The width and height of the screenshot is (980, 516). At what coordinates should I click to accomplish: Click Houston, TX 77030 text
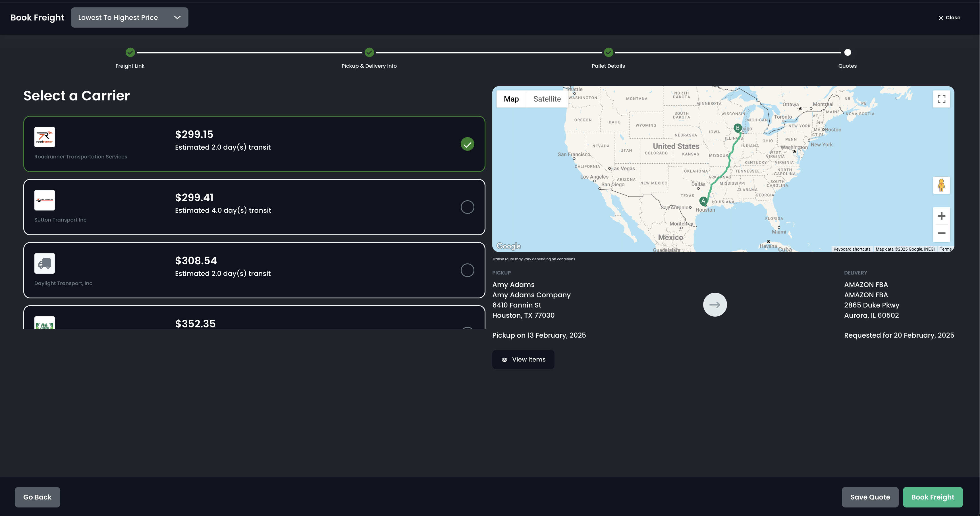[524, 315]
